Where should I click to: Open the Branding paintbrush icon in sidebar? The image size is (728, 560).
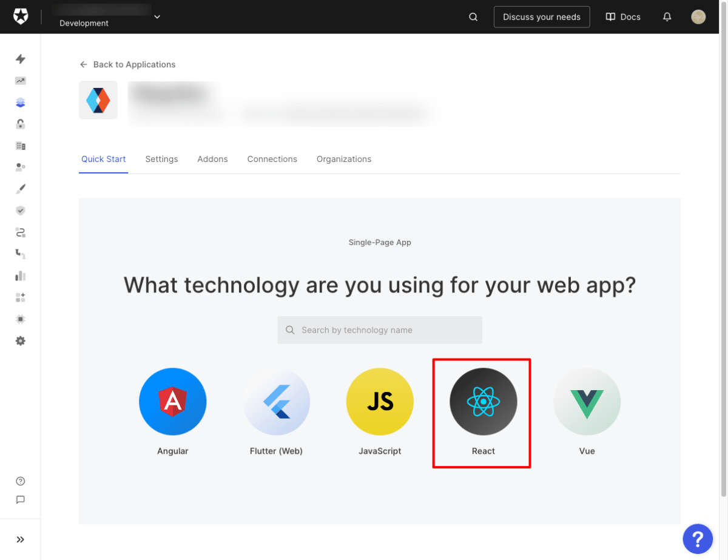[x=21, y=189]
